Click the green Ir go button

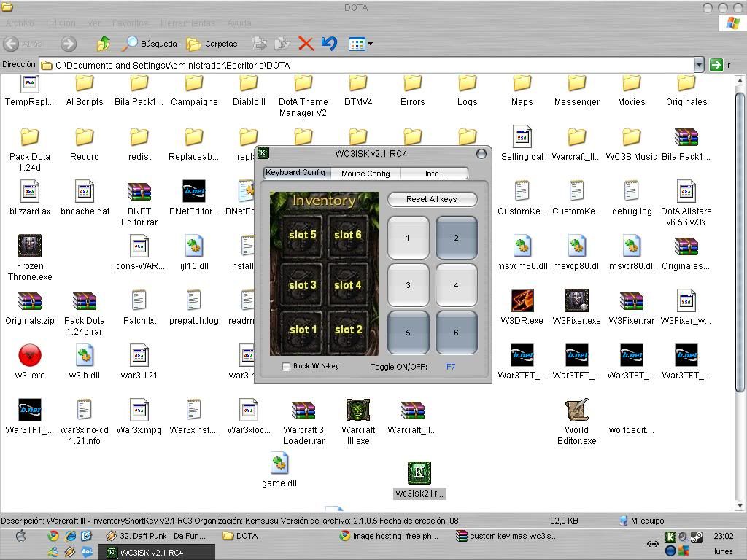point(716,65)
